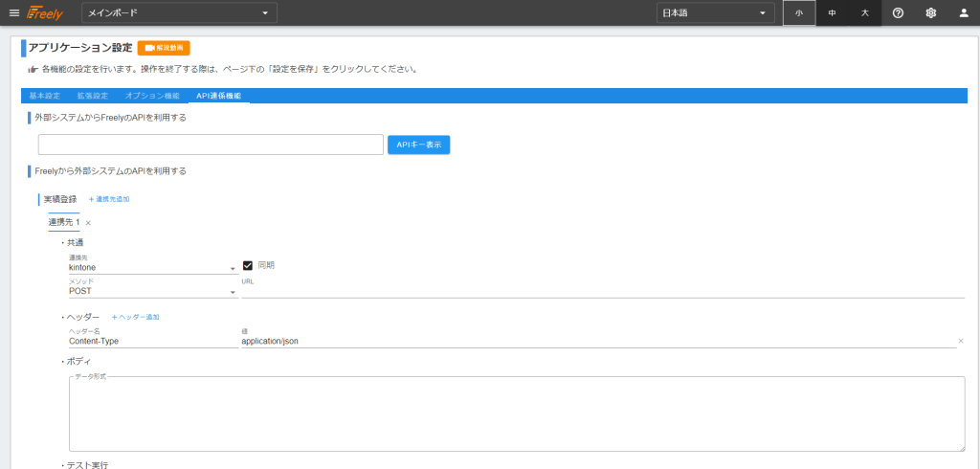Click the Freely logo
Image resolution: width=980 pixels, height=469 pixels.
tap(45, 12)
